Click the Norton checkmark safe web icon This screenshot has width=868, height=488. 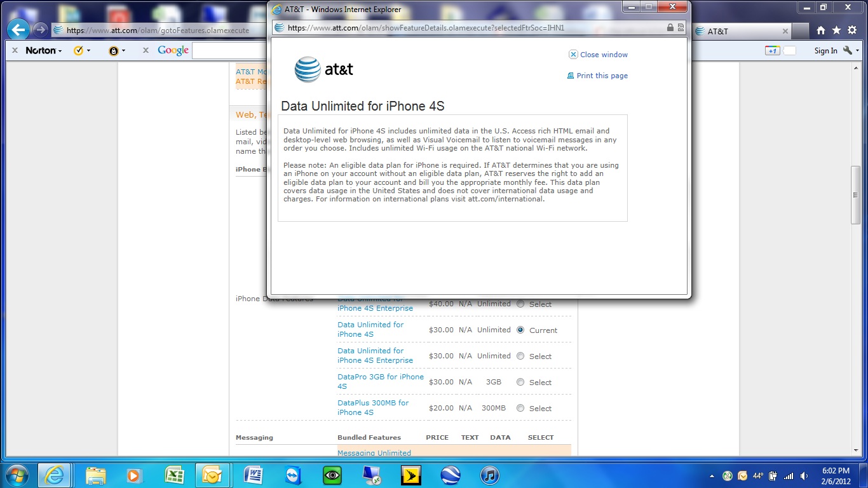click(x=79, y=50)
